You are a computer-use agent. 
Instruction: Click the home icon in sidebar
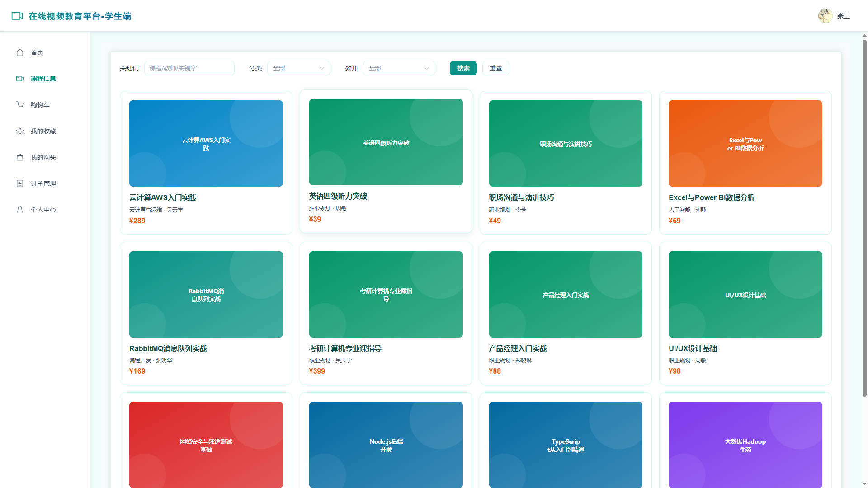tap(20, 52)
